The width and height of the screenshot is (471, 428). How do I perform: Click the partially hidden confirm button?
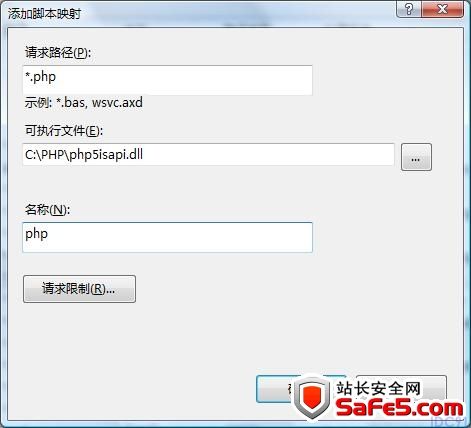click(274, 389)
